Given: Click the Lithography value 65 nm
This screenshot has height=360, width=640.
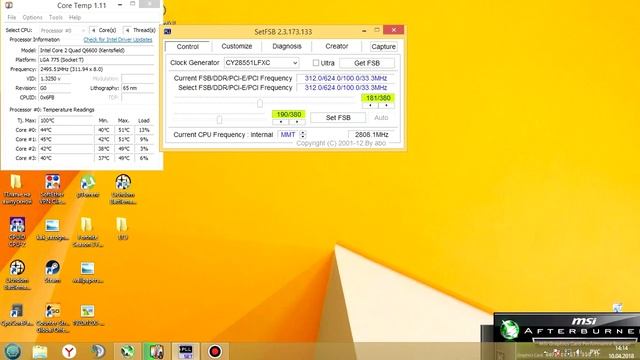Looking at the screenshot, I should [x=138, y=88].
